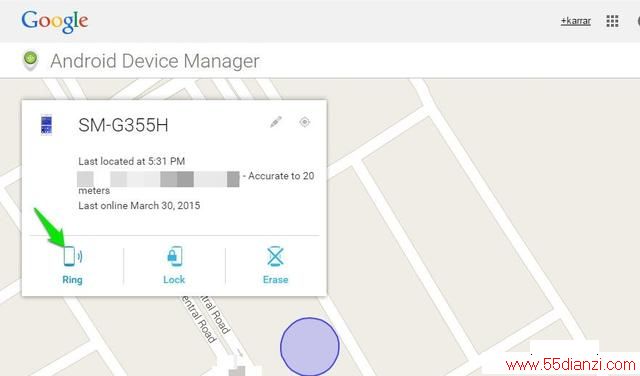
Task: Click the Android Device Manager title
Action: [x=155, y=61]
